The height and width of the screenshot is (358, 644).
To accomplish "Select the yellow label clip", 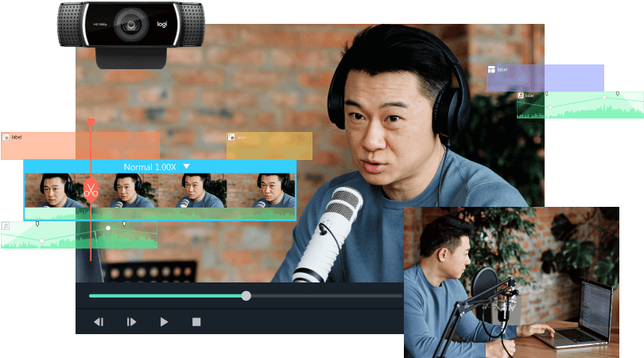I will coord(270,146).
